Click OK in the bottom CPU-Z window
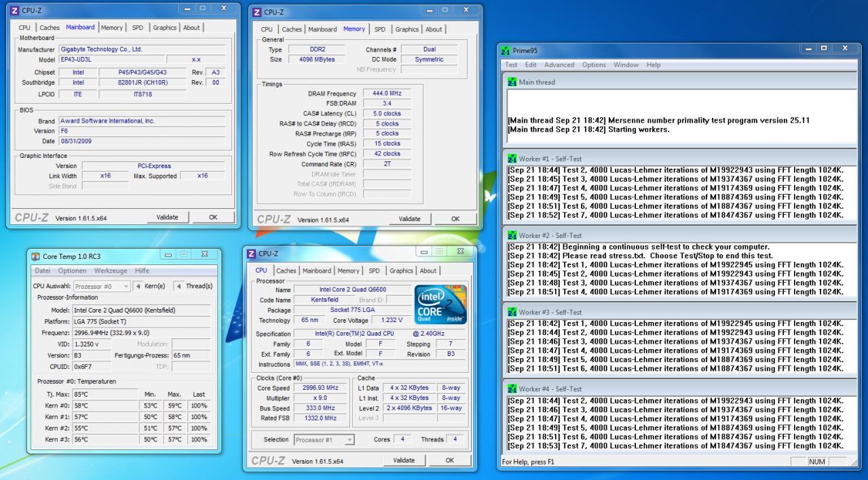This screenshot has width=868, height=480. pos(449,460)
